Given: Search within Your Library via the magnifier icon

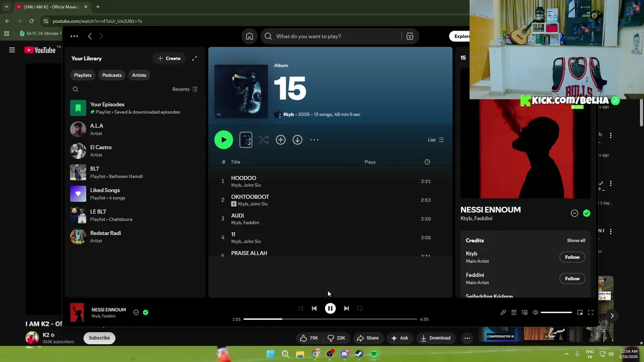Looking at the screenshot, I should pyautogui.click(x=75, y=89).
